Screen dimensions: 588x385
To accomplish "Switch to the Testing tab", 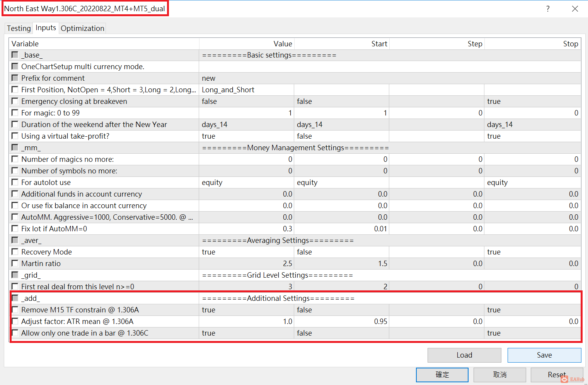I will [19, 28].
